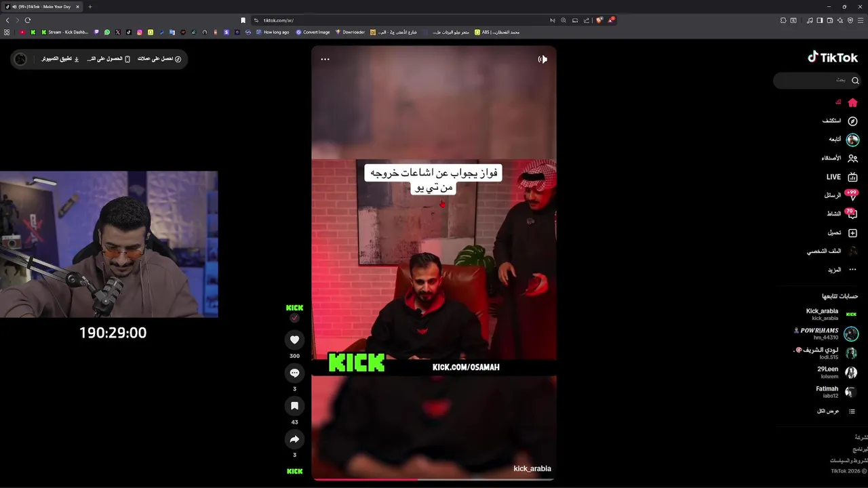Open Activity (النشاط) notifications with 70 badge
This screenshot has height=488, width=868.
coord(842,213)
